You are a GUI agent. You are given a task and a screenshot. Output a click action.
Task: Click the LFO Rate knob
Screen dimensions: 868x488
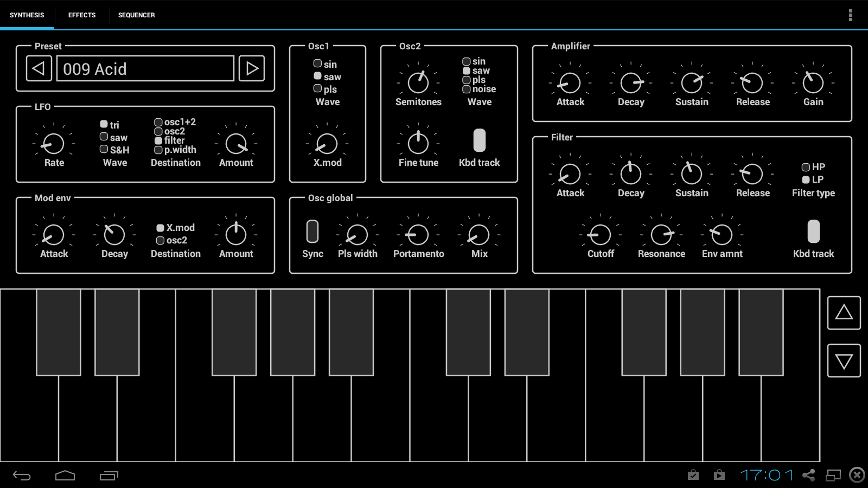click(54, 144)
